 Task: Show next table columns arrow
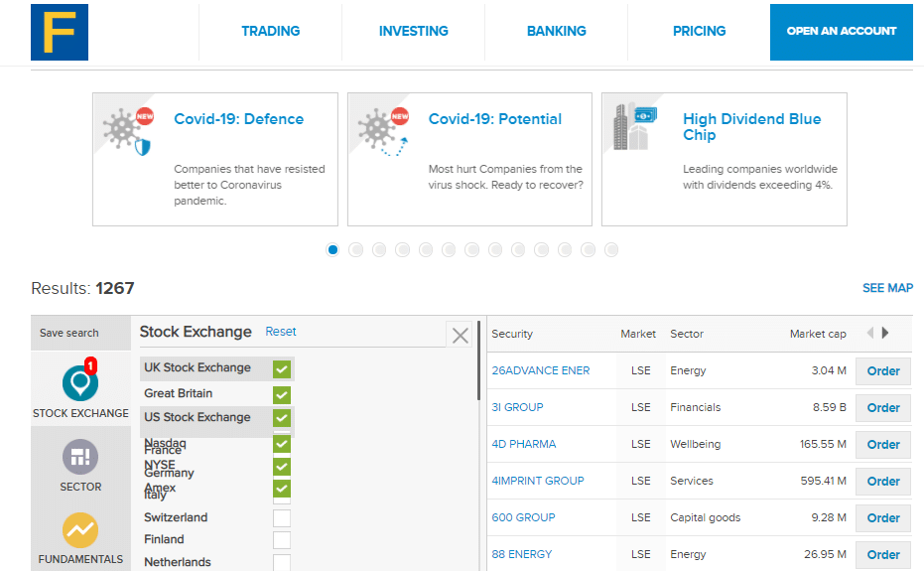click(884, 333)
